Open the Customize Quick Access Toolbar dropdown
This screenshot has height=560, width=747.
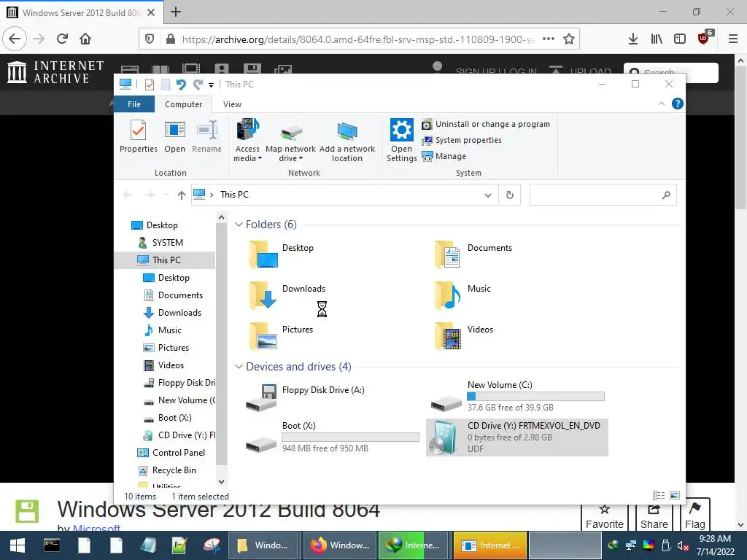211,85
